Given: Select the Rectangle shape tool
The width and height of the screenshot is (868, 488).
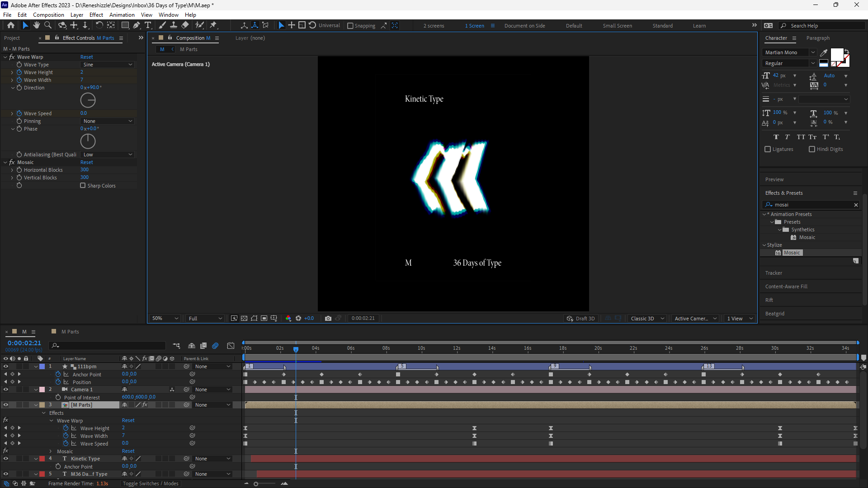Looking at the screenshot, I should point(125,25).
